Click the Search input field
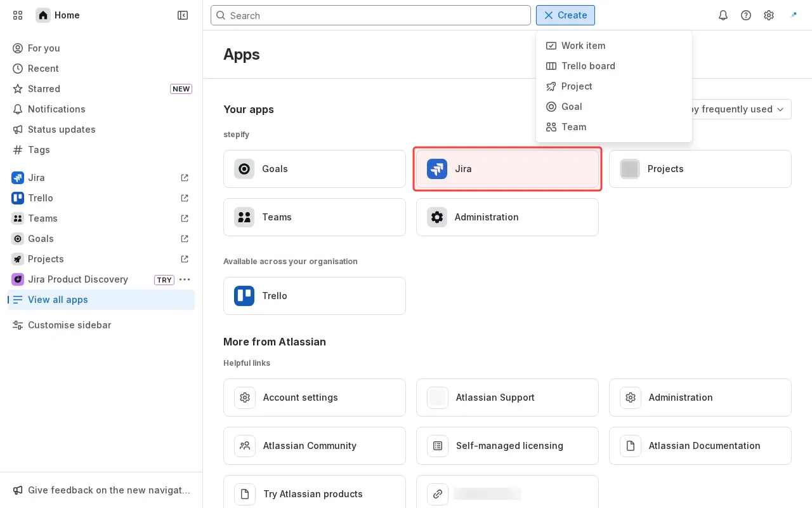Screen dimensions: 812x508 371,15
